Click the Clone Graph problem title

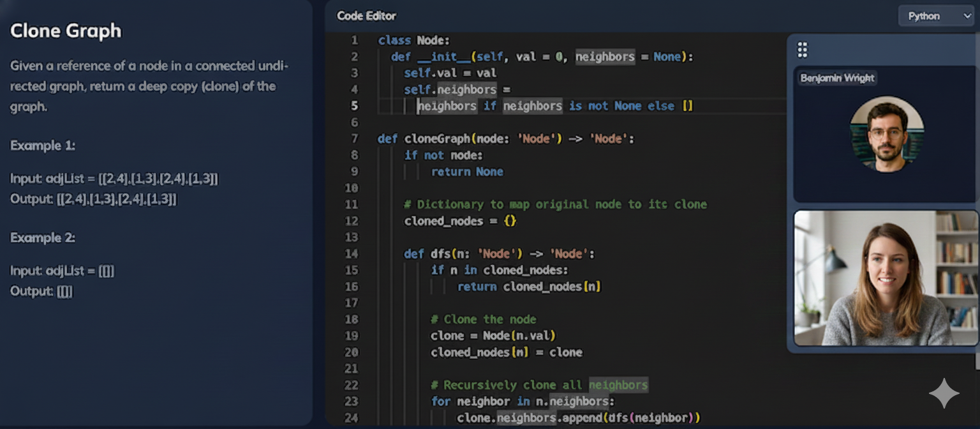click(65, 31)
